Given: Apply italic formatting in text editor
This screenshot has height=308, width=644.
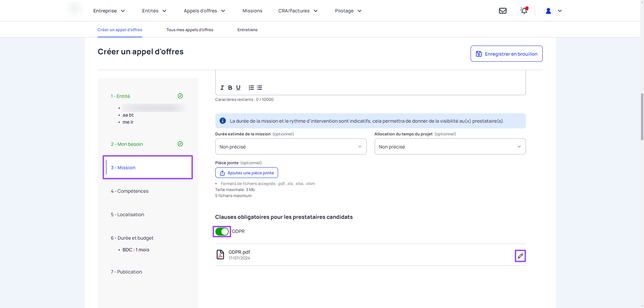Looking at the screenshot, I should coord(222,88).
